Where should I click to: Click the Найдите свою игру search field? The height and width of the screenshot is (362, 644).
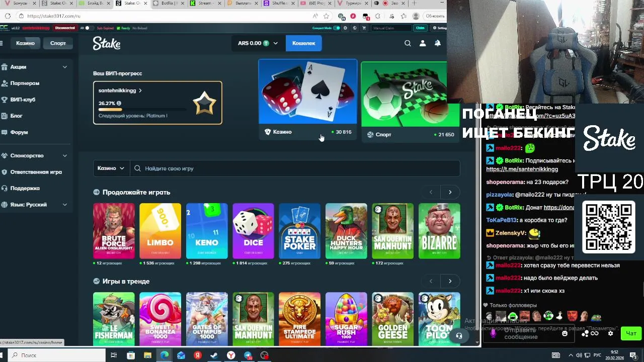[295, 168]
